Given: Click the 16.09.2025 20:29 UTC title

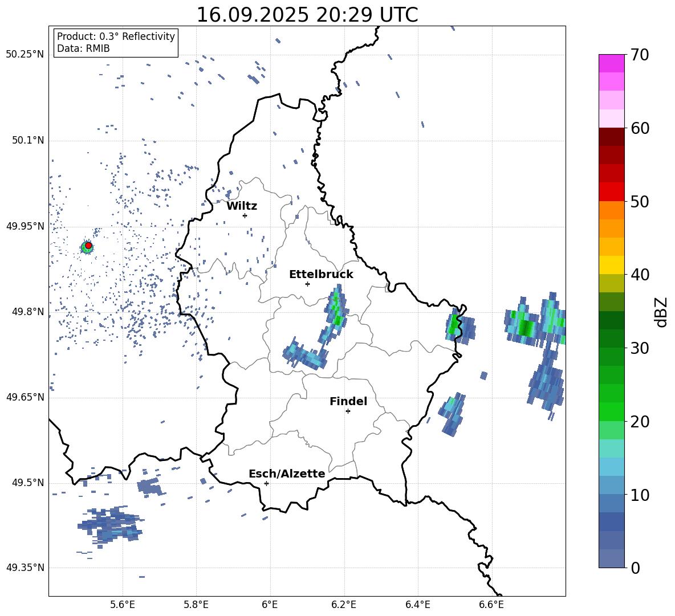Looking at the screenshot, I should [x=307, y=15].
